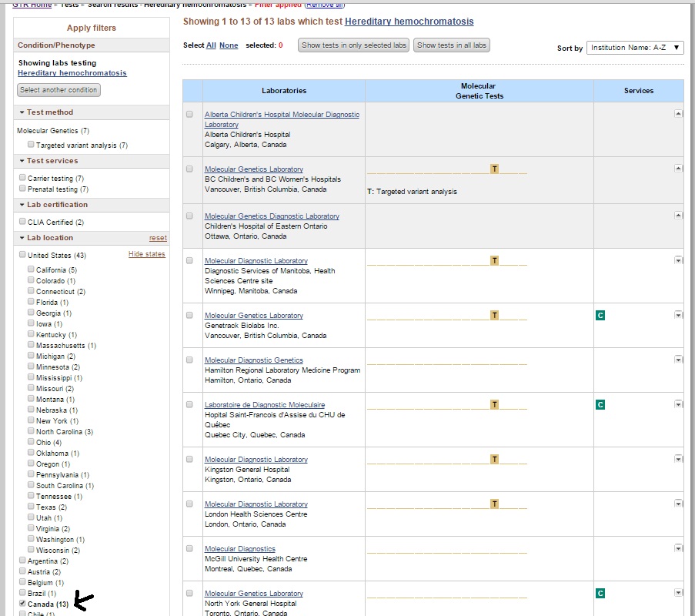Select the McGill University Health Centre checkbox
The image size is (695, 616).
[189, 548]
